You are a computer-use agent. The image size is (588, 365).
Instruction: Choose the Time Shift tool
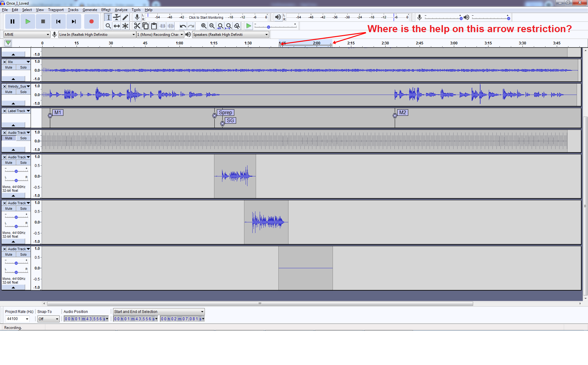(x=117, y=26)
